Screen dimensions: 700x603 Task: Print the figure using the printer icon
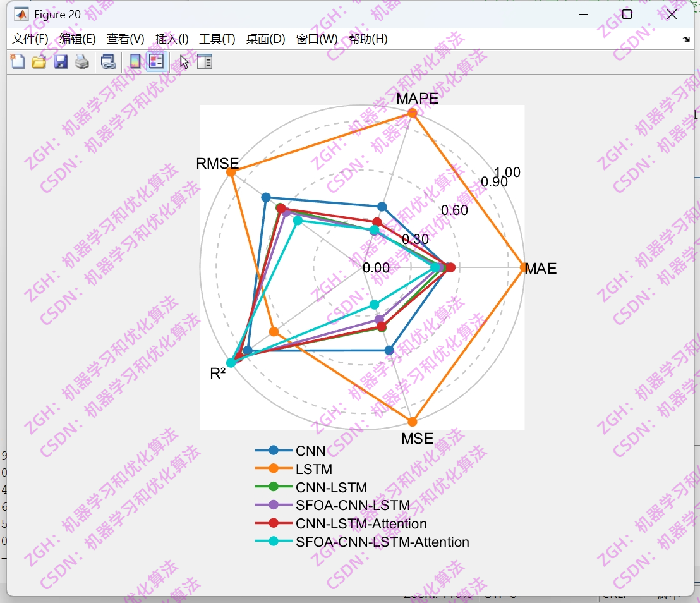pos(81,61)
